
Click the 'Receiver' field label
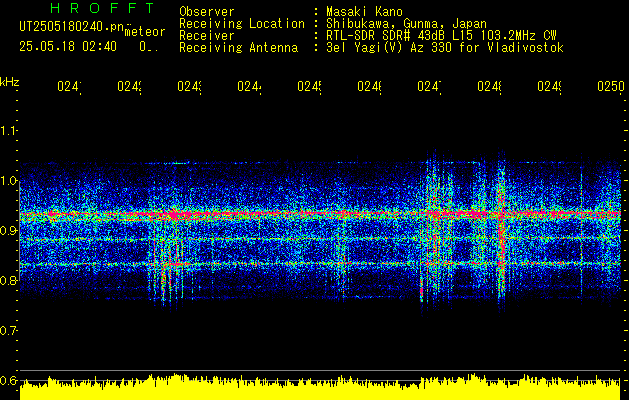pos(207,36)
